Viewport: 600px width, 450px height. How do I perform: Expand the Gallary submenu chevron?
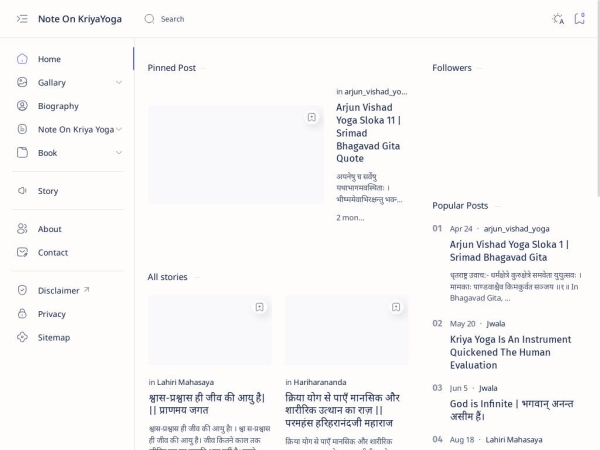point(119,82)
